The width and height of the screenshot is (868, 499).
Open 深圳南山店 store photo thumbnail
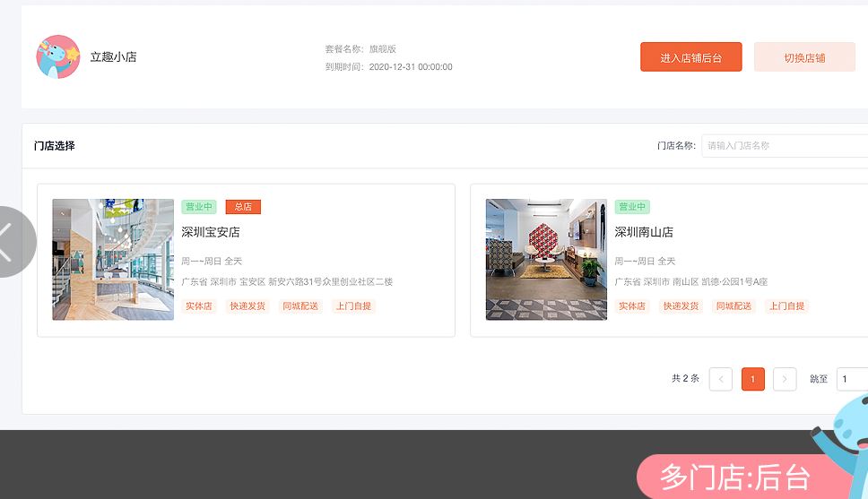click(546, 259)
